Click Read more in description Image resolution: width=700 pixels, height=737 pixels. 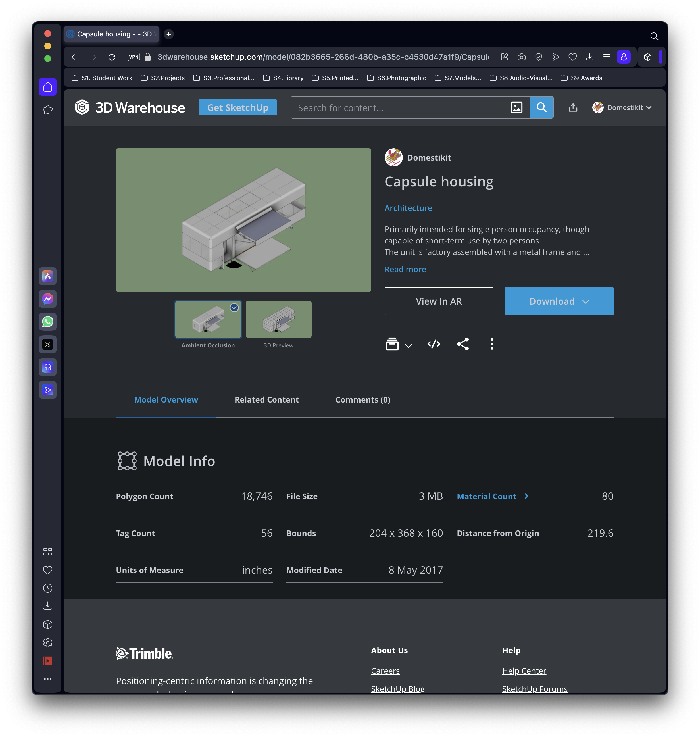coord(405,269)
